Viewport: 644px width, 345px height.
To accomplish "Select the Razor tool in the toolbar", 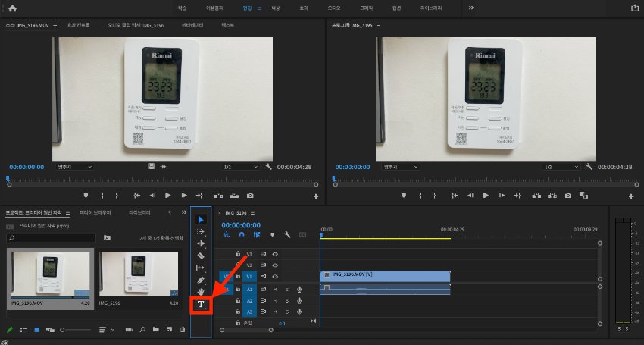I will 201,256.
